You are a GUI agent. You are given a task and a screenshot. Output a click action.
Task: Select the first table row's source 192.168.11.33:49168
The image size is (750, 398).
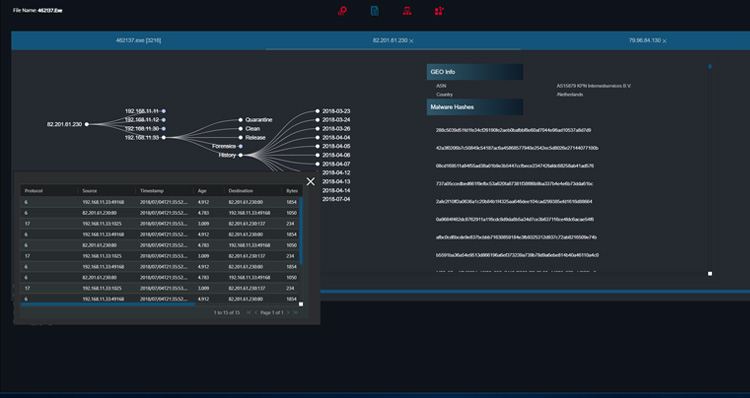pos(103,202)
